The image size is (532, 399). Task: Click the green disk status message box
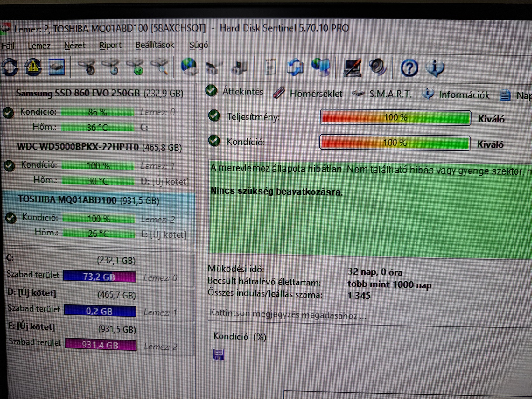[x=370, y=209]
